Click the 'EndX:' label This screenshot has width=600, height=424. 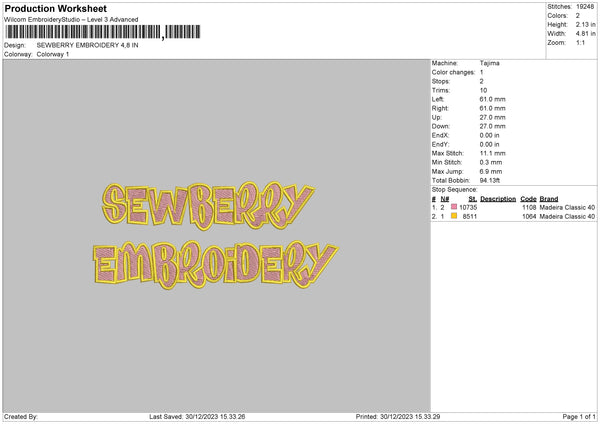pos(440,135)
